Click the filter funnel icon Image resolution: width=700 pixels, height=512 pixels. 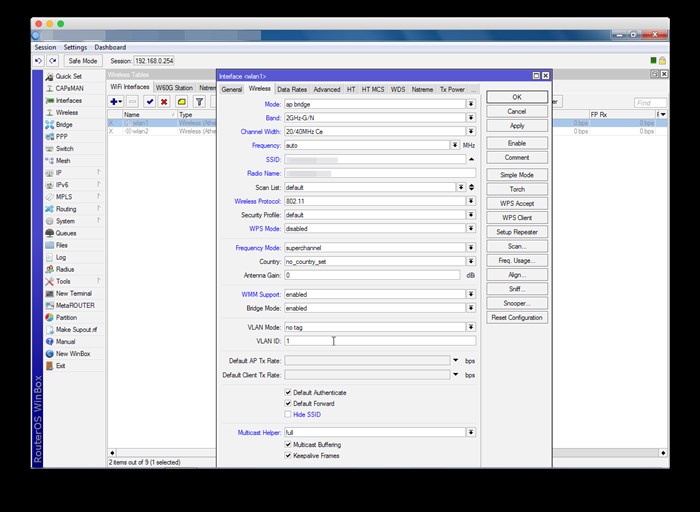[200, 102]
